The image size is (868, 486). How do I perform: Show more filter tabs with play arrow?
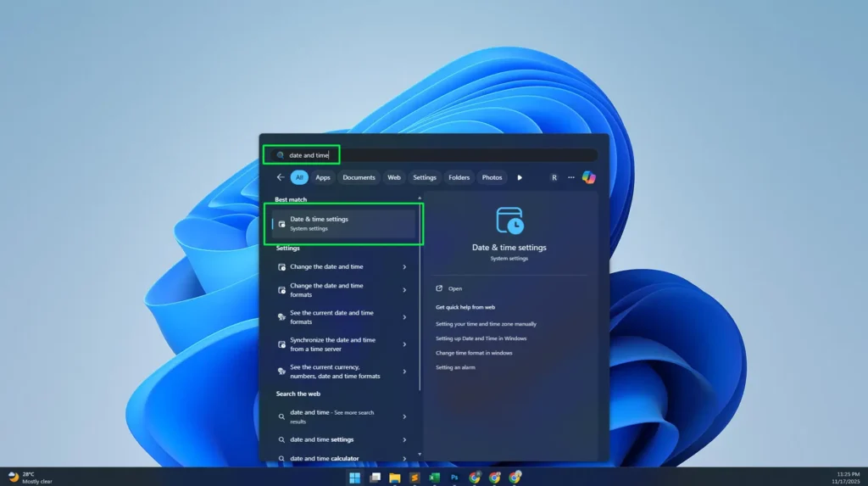[520, 177]
